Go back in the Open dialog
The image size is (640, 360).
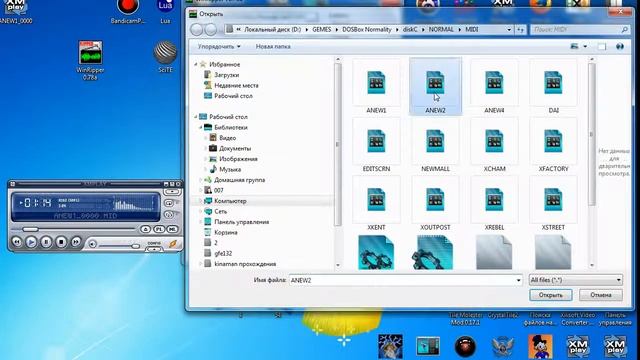point(197,29)
